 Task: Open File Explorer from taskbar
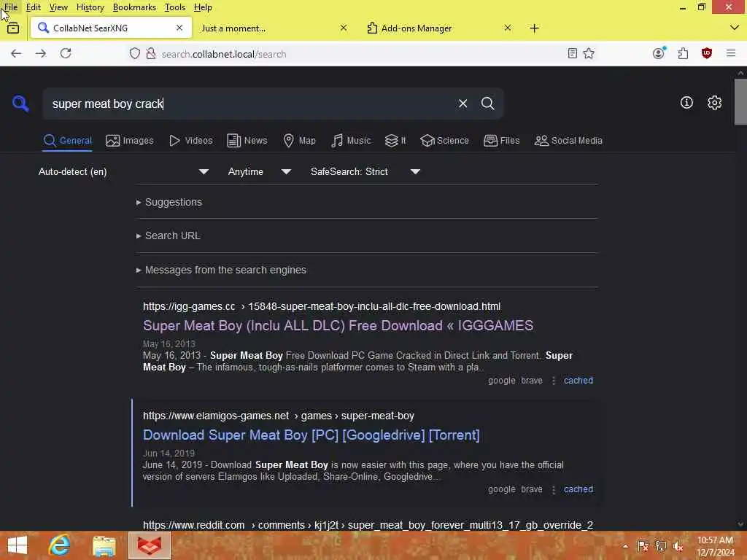104,545
